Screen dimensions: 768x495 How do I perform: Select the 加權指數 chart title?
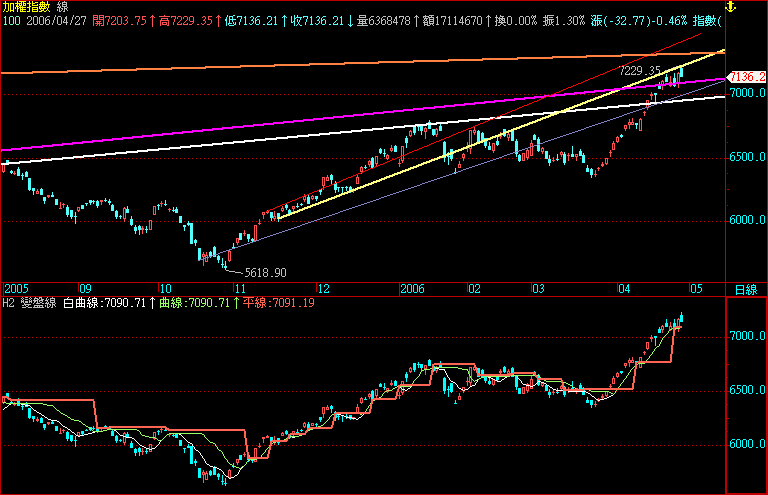click(x=26, y=7)
